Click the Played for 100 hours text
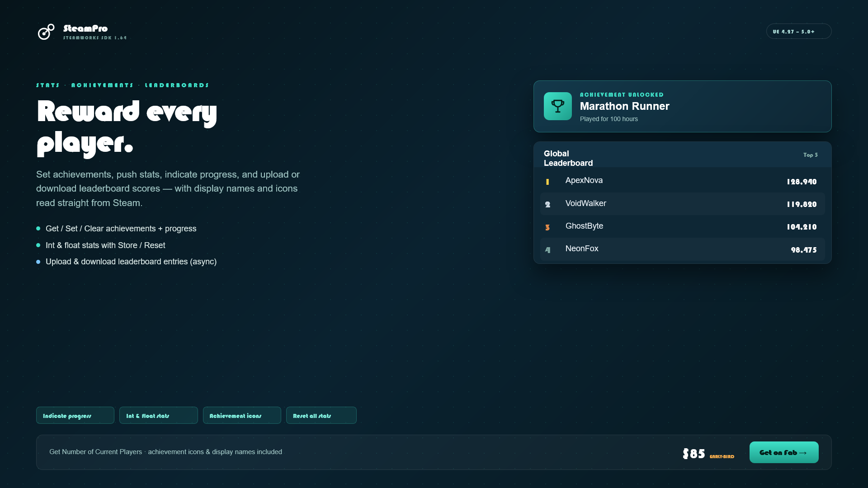The width and height of the screenshot is (868, 488). click(x=609, y=119)
